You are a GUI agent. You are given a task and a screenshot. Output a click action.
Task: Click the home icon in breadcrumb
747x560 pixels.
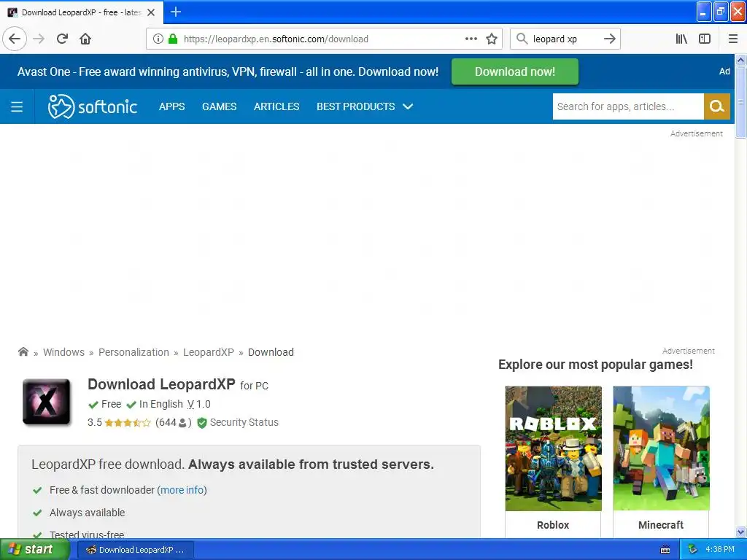click(23, 352)
